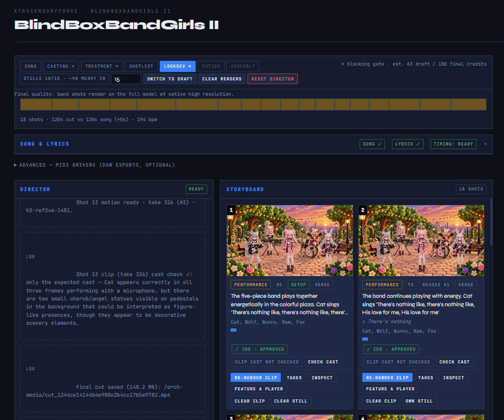Expand the Advanced MIDI Drivers section
This screenshot has height=420, width=504.
pos(95,165)
